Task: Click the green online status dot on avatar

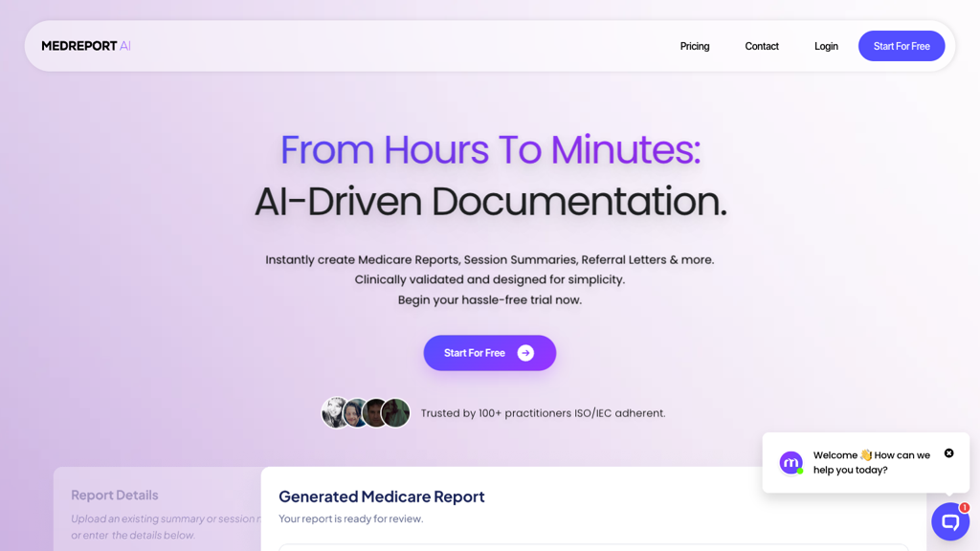Action: (800, 471)
